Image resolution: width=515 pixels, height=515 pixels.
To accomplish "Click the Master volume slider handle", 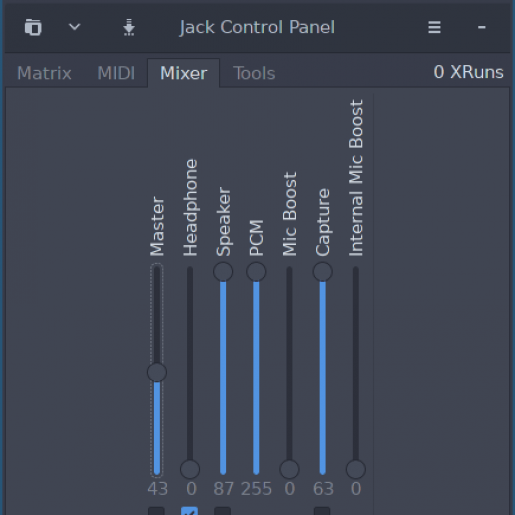I will (157, 372).
